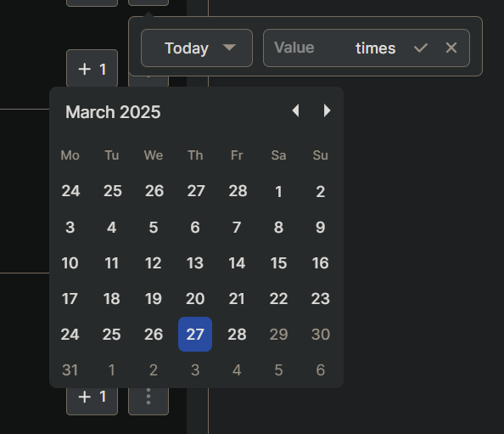Pick March 13 on the calendar
This screenshot has width=504, height=434.
[195, 262]
